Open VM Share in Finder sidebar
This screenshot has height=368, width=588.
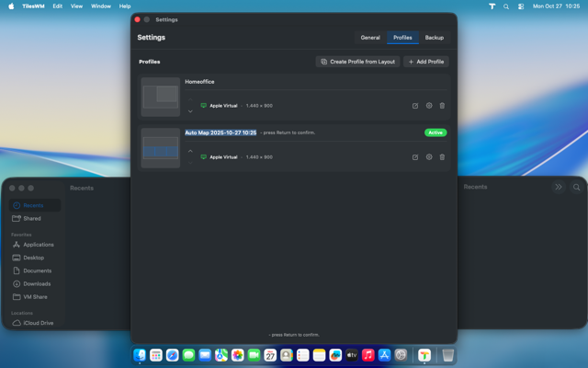coord(35,297)
